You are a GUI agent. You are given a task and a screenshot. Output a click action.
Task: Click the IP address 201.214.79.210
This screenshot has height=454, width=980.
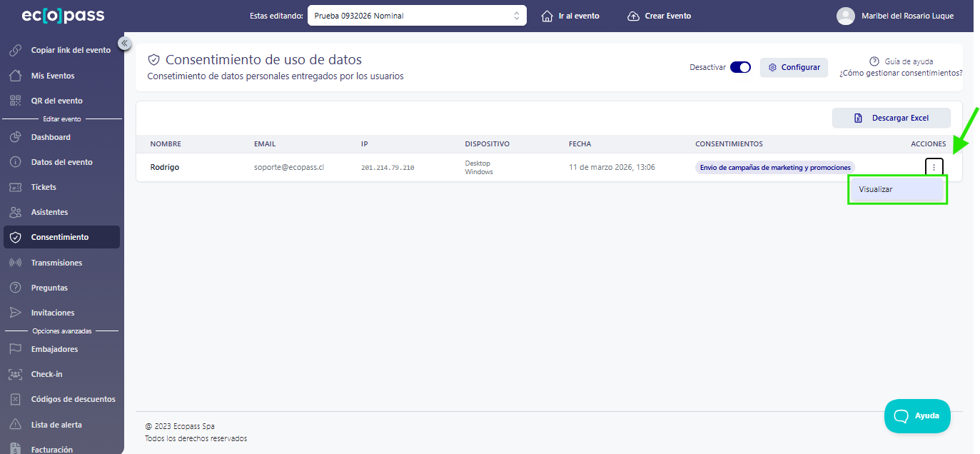point(388,168)
